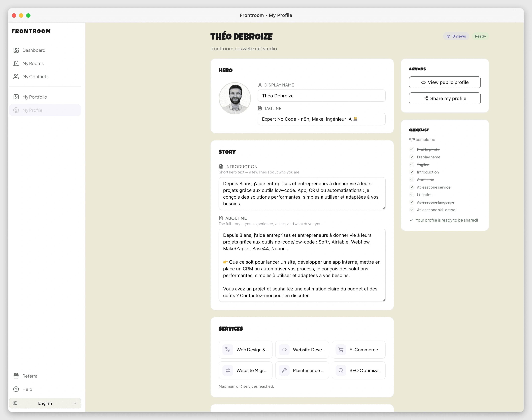532x420 pixels.
Task: Click the document icon by Tagline
Action: coord(260,108)
